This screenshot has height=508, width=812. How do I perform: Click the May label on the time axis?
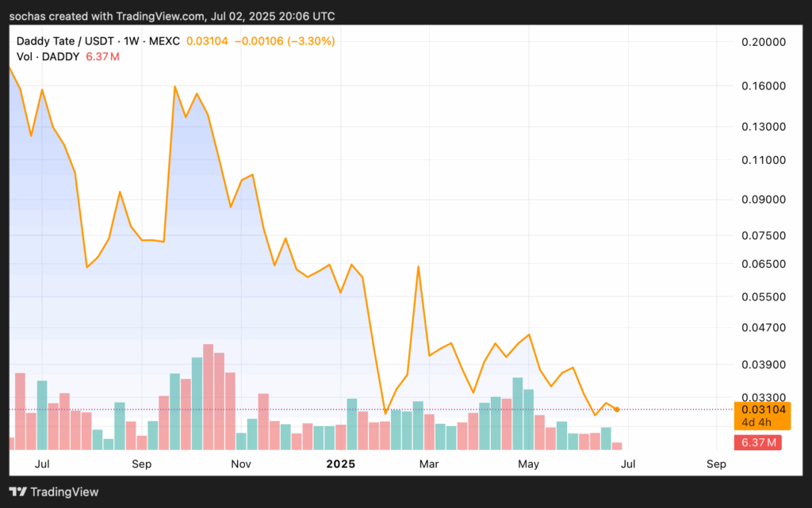(528, 464)
